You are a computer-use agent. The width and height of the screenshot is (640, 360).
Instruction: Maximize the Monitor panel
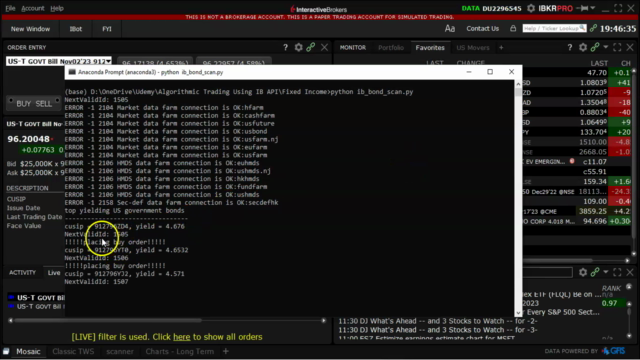click(x=617, y=47)
